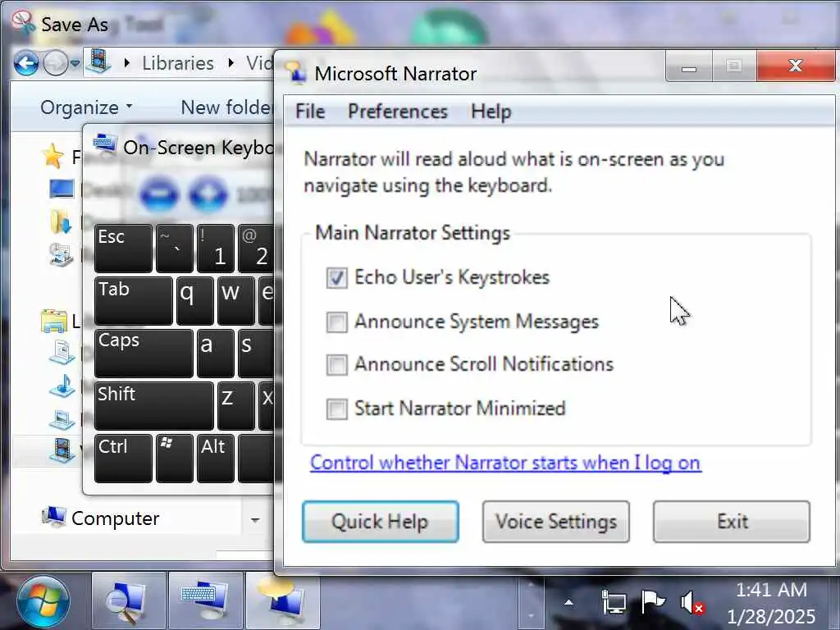Toggle Caps key on On-Screen Keyboard
Image resolution: width=840 pixels, height=630 pixels.
(144, 354)
